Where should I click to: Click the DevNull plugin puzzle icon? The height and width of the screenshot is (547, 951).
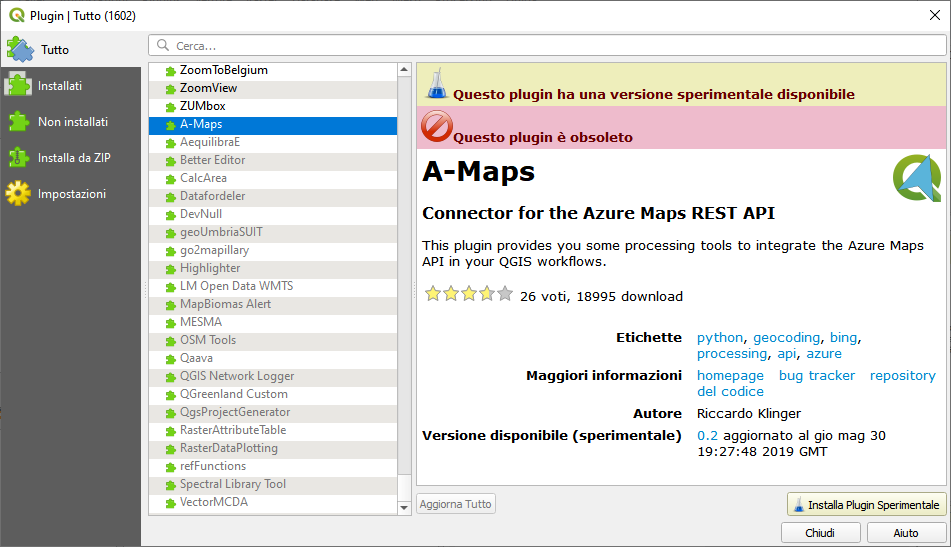click(171, 215)
